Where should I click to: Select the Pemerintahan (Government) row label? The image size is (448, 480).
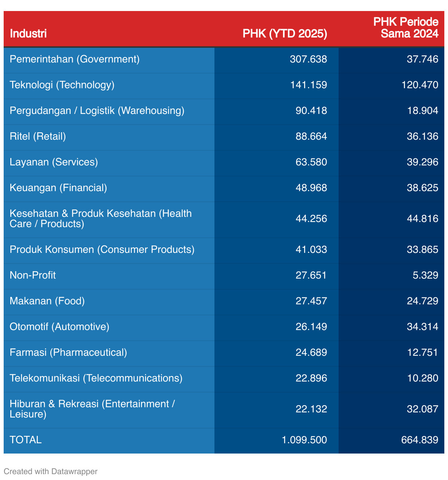pyautogui.click(x=75, y=59)
